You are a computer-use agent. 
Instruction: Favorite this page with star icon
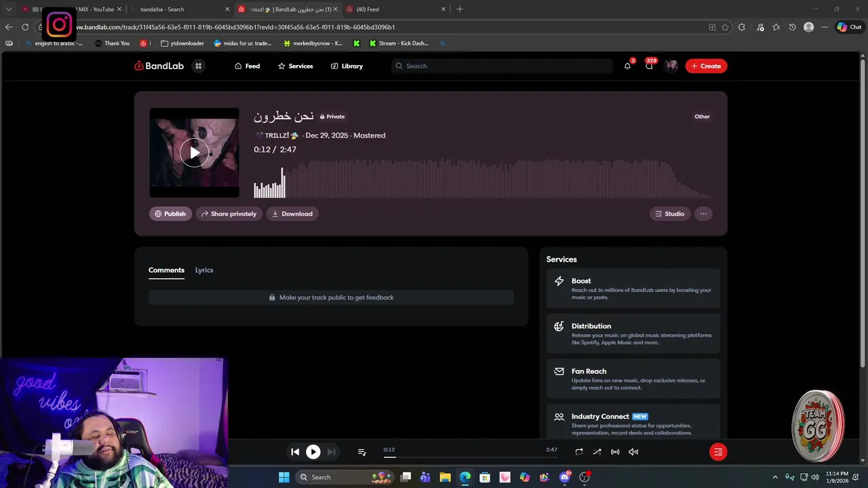coord(725,27)
